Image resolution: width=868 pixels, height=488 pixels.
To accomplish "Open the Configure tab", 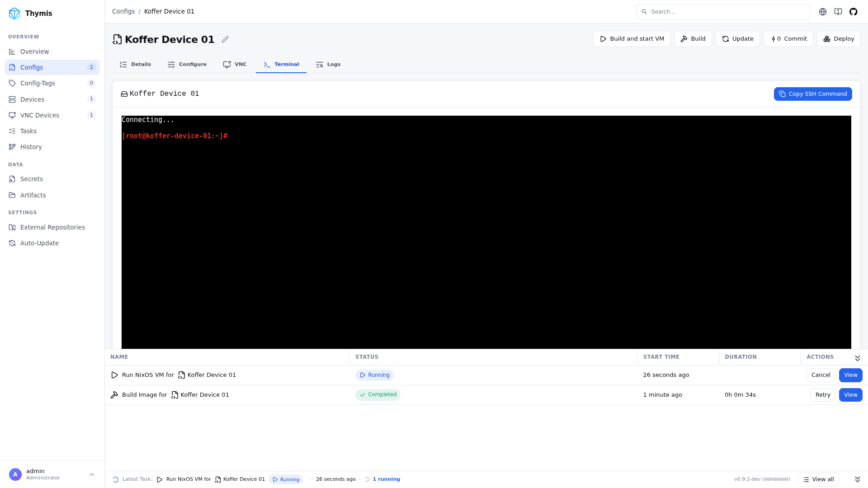I will point(187,65).
